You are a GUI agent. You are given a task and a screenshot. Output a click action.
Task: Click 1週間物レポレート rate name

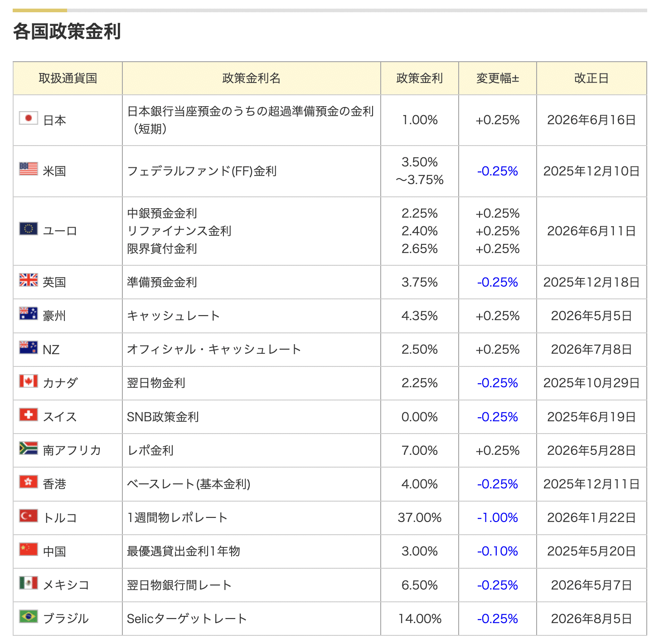pyautogui.click(x=178, y=517)
